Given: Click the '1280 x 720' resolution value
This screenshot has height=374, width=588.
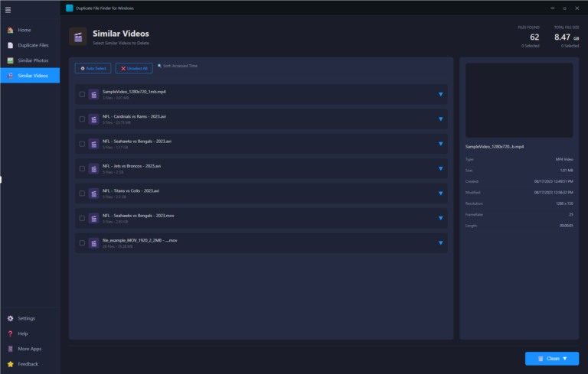Looking at the screenshot, I should click(564, 203).
